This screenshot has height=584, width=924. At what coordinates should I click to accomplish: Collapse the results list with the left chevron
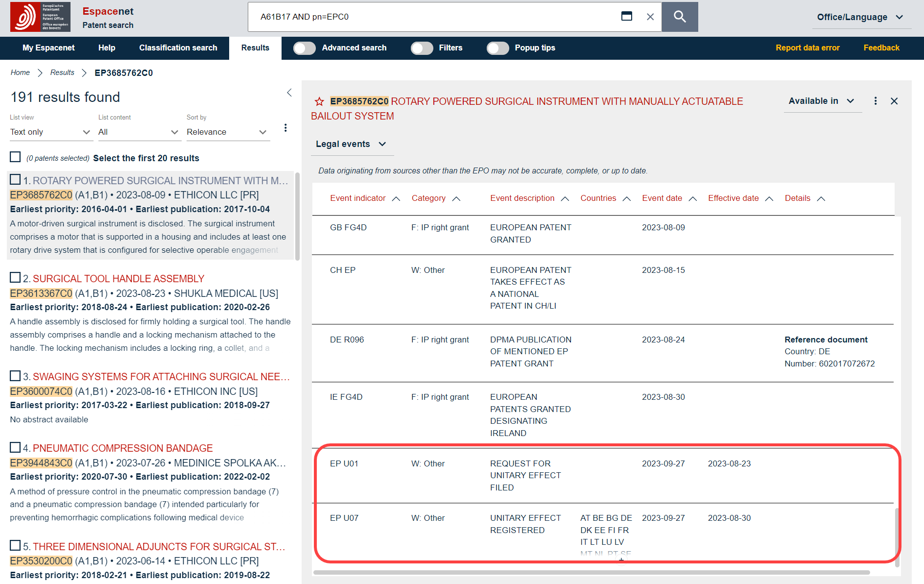[289, 93]
